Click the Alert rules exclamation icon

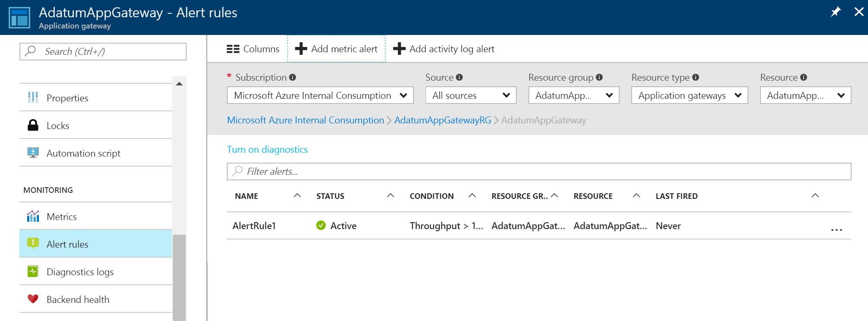[33, 244]
